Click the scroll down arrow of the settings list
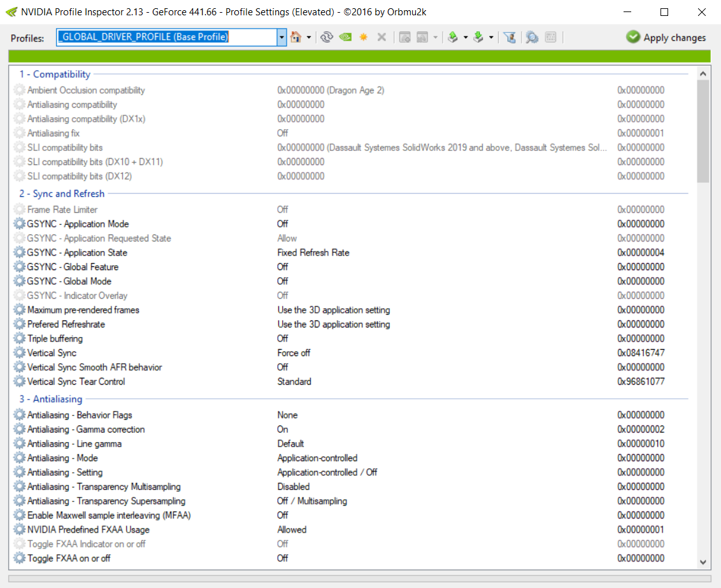Viewport: 721px width, 588px height. point(703,562)
